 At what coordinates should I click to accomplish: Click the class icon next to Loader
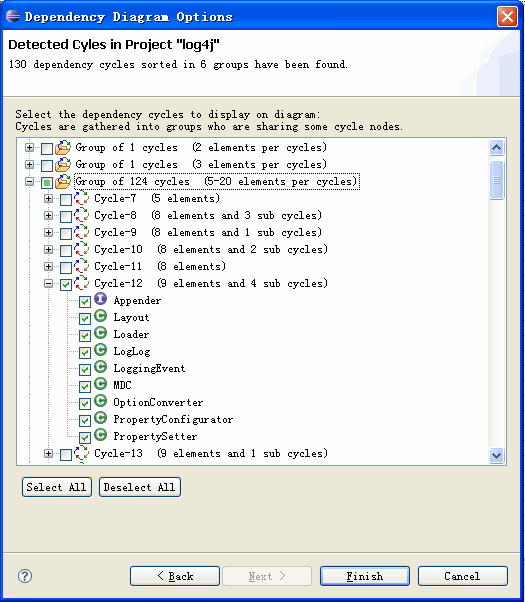pyautogui.click(x=101, y=332)
